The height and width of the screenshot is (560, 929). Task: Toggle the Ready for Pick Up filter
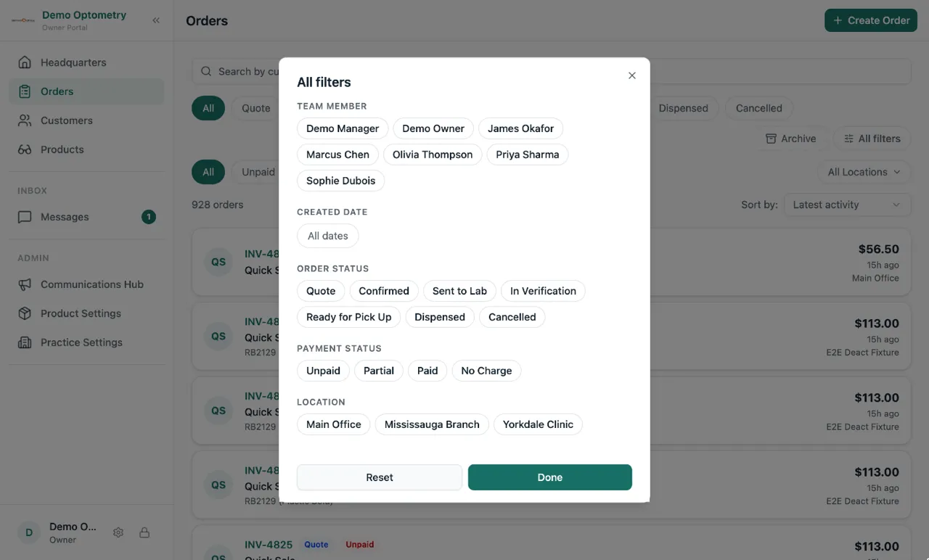pyautogui.click(x=348, y=317)
